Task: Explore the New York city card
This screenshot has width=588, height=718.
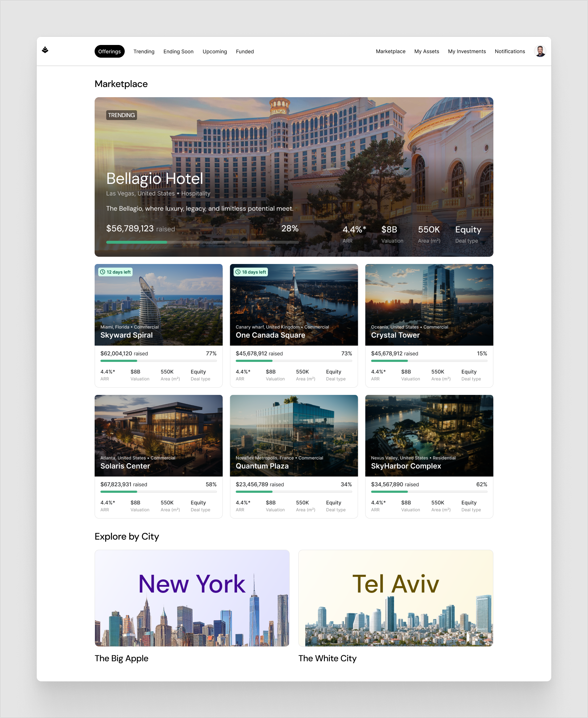Action: click(192, 598)
